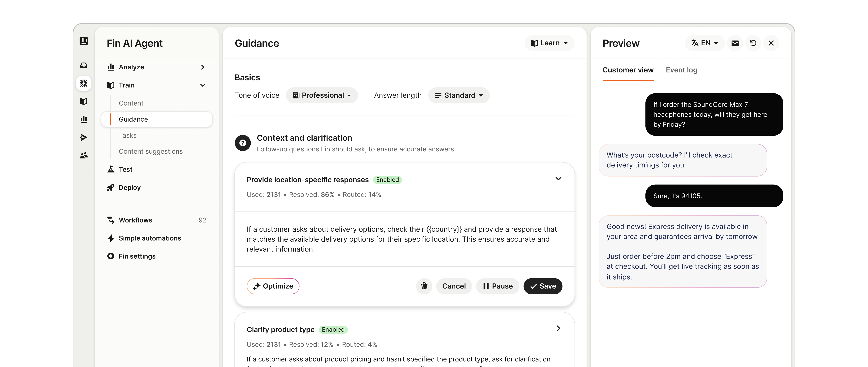Reset the preview conversation with refresh icon
868x367 pixels.
coord(753,43)
